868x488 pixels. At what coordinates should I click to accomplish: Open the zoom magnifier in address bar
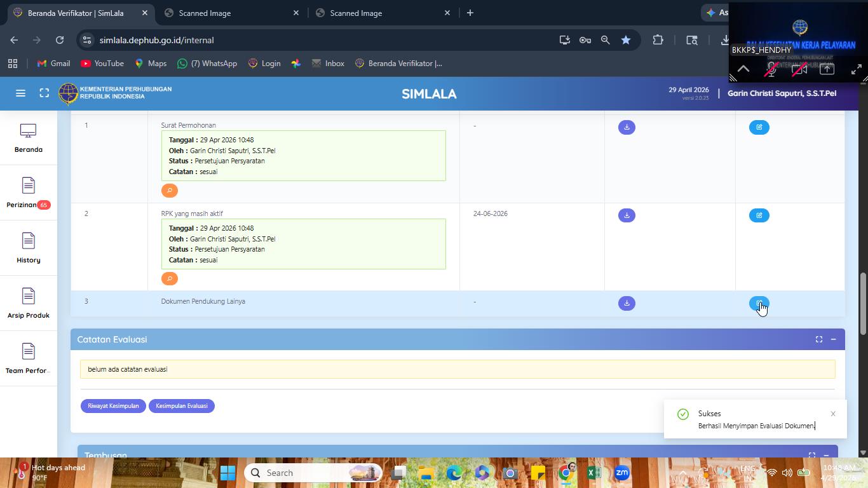(x=606, y=40)
